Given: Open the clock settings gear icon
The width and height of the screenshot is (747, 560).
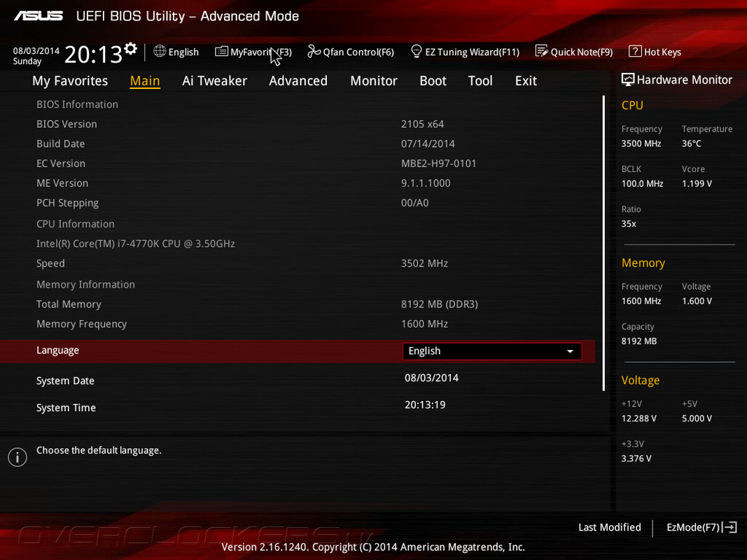Looking at the screenshot, I should click(x=130, y=48).
